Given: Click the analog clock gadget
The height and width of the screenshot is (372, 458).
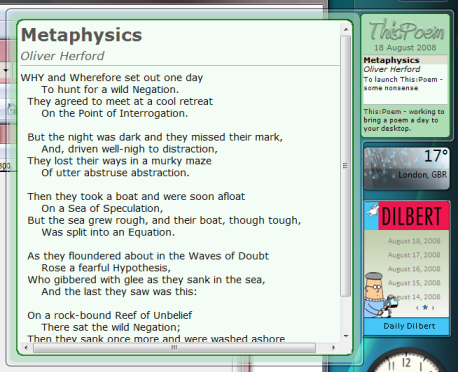Looking at the screenshot, I should pos(406,360).
